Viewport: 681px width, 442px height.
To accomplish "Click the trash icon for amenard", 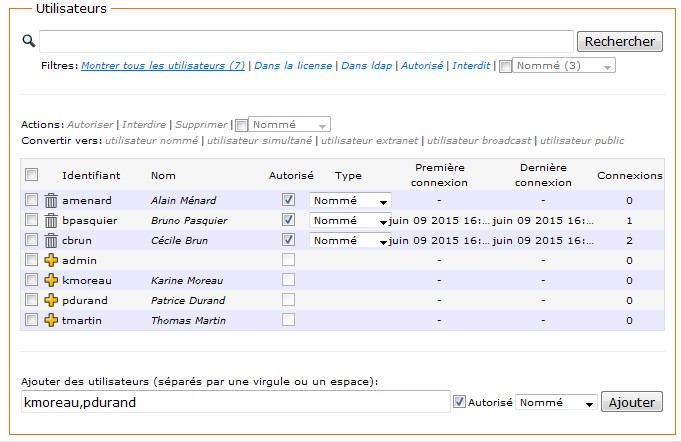I will [x=51, y=200].
